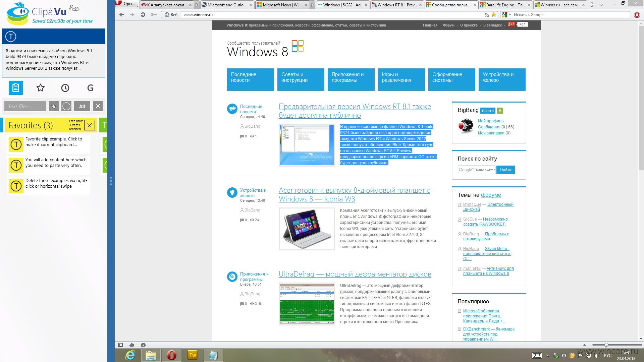644x362 pixels.
Task: Click the Google G icon in Clipa.Vu
Action: (x=90, y=88)
